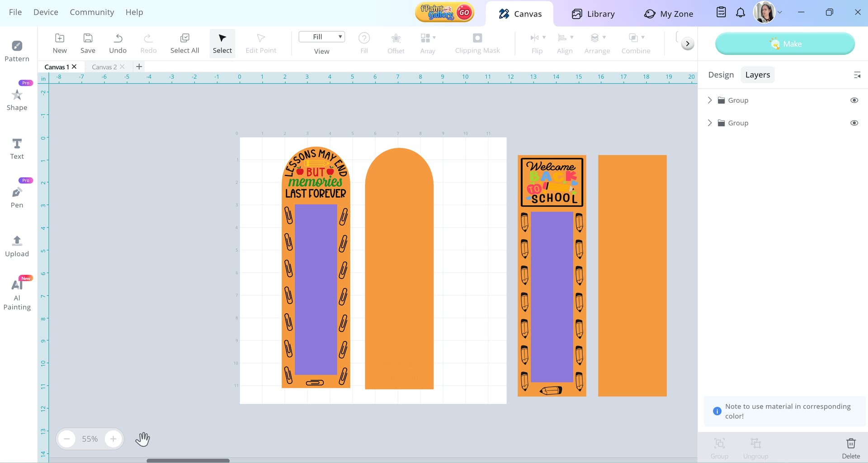Switch to the Design panel
Viewport: 868px width, 463px height.
click(721, 75)
